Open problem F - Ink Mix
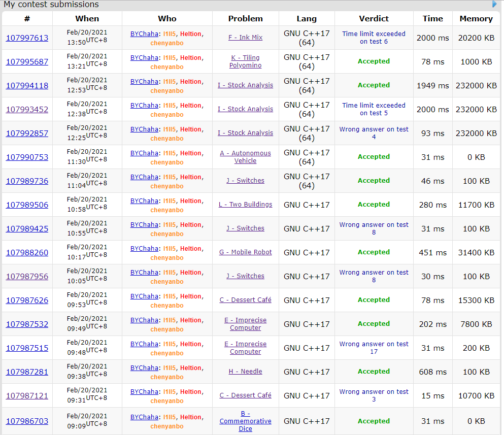504x435 pixels. point(246,38)
